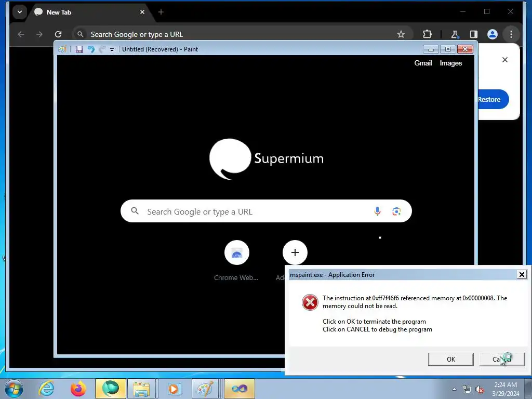Viewport: 532px width, 399px height.
Task: Open the browser tab search dropdown arrow
Action: point(20,12)
